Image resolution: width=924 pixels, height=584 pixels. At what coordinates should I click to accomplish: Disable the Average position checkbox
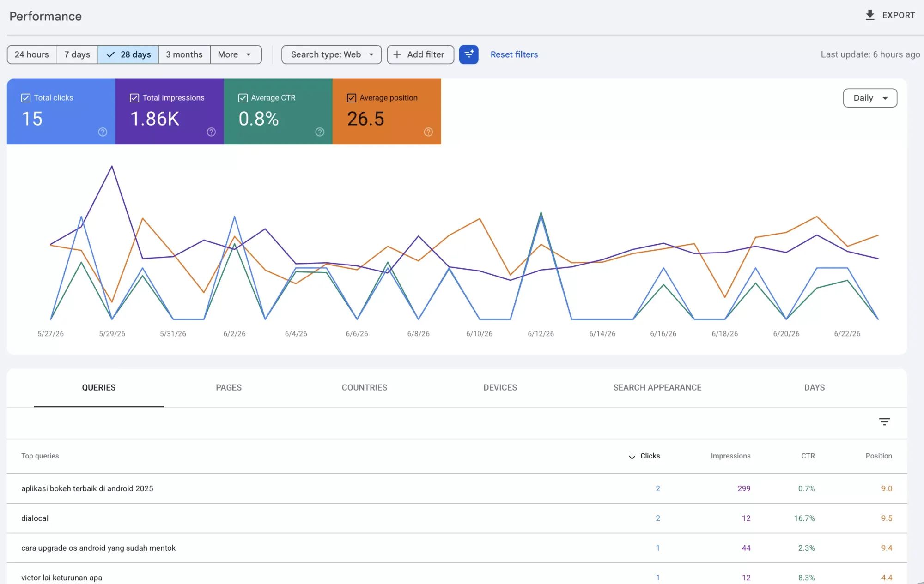coord(352,98)
